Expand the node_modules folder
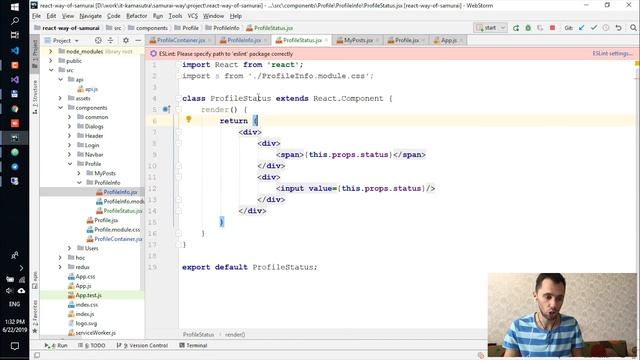The width and height of the screenshot is (640, 360). click(x=51, y=51)
